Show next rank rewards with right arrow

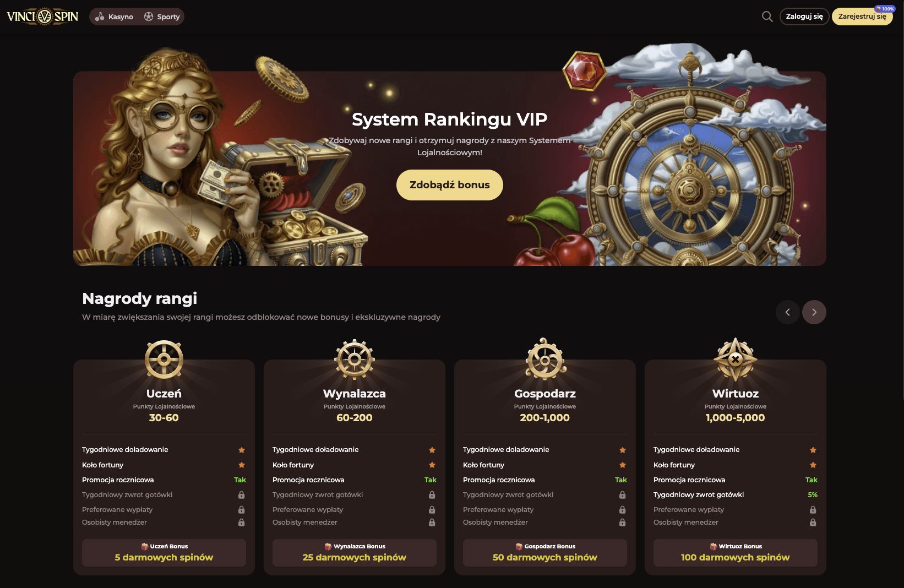pos(814,312)
